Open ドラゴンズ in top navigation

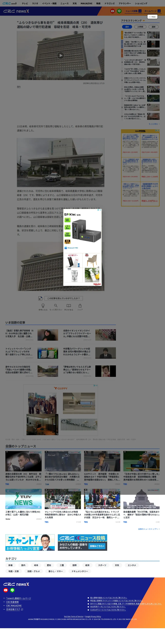pyautogui.click(x=109, y=3)
